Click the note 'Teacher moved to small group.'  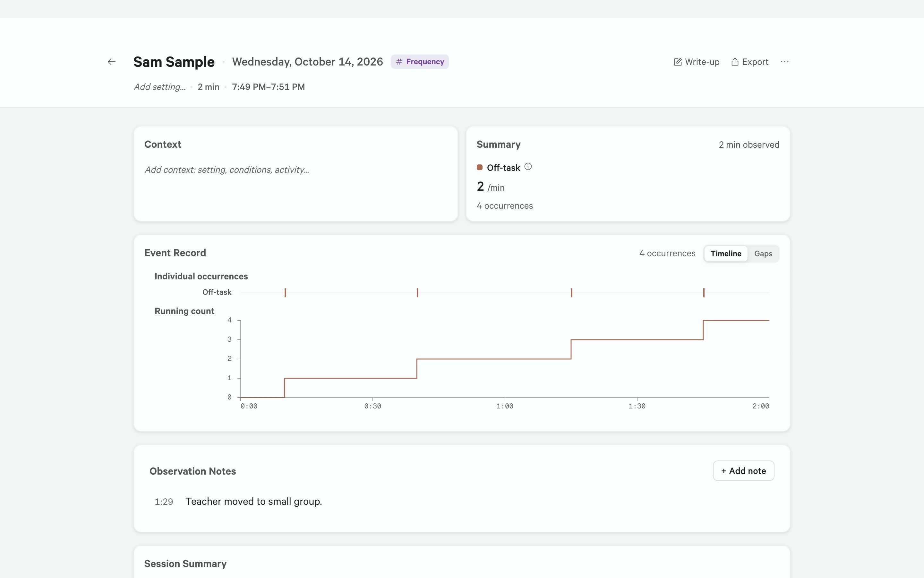click(x=253, y=502)
